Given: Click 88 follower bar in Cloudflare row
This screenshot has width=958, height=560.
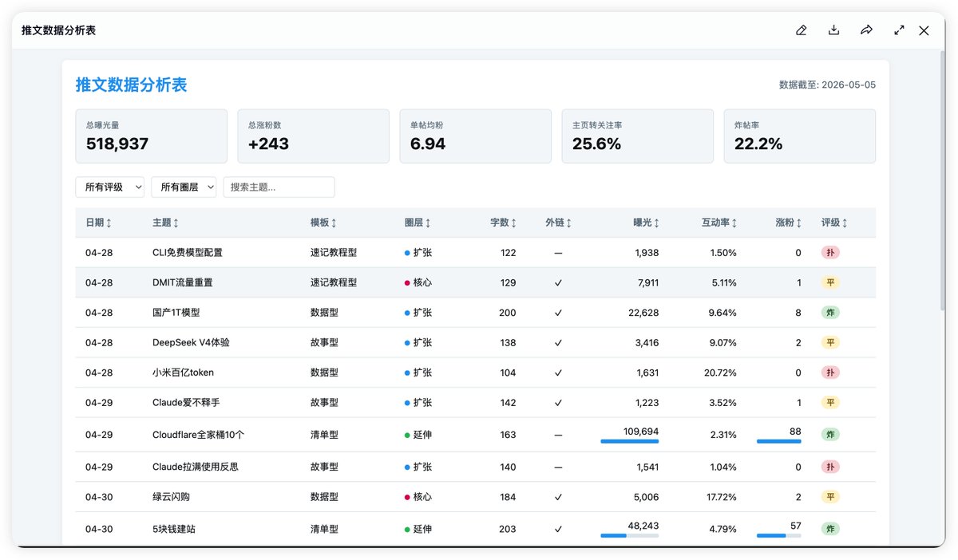Looking at the screenshot, I should coord(779,441).
